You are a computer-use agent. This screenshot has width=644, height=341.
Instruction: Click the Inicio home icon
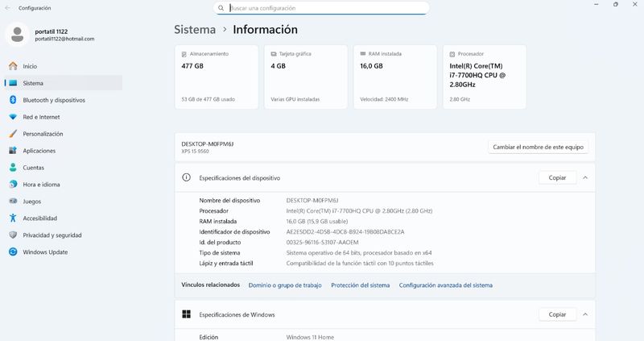[x=13, y=66]
